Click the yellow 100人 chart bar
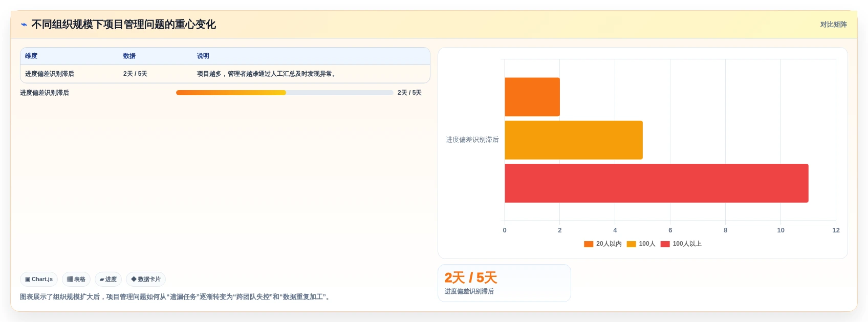This screenshot has width=868, height=322. point(574,140)
